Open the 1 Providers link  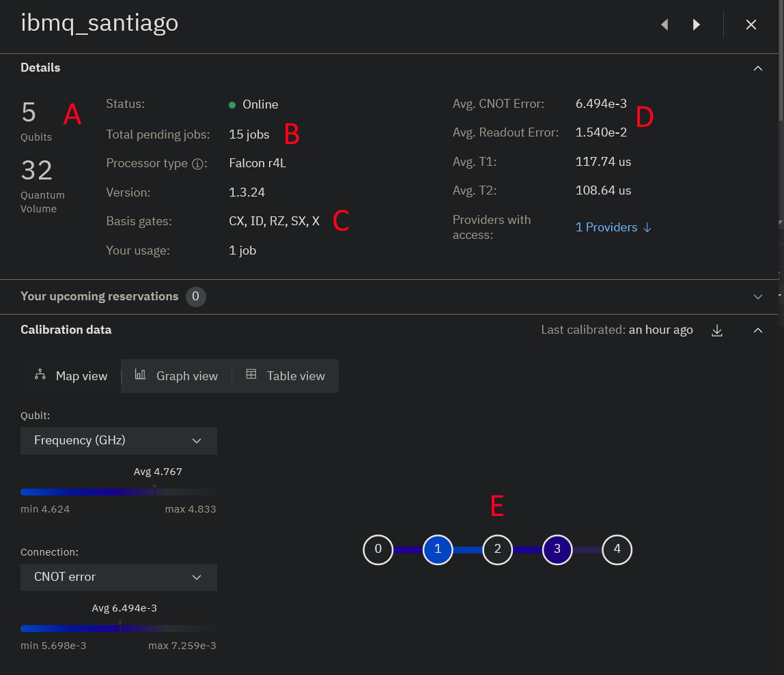[x=613, y=227]
